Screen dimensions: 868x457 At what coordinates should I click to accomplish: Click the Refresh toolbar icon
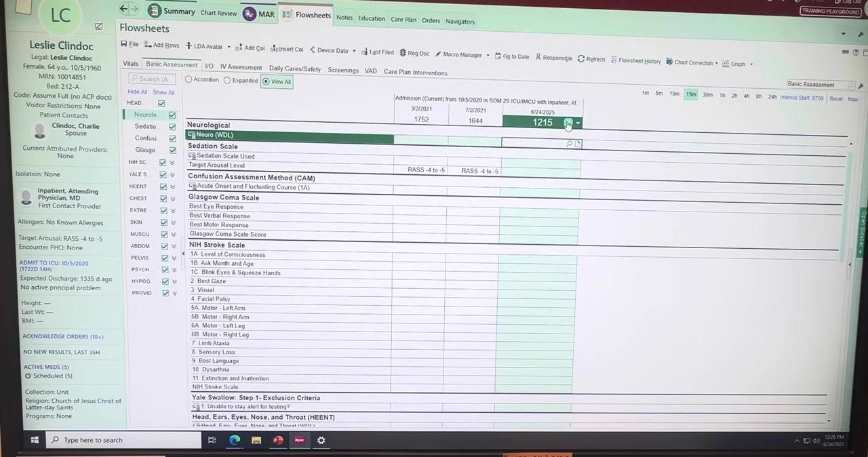[x=581, y=58]
